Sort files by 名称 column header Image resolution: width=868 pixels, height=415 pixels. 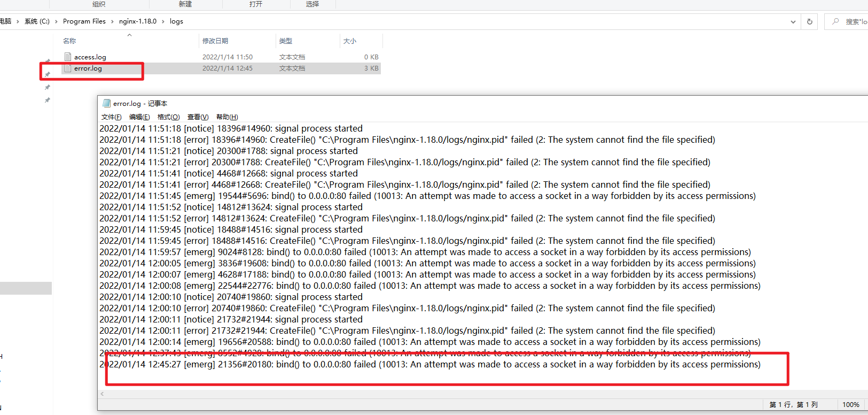pos(69,41)
